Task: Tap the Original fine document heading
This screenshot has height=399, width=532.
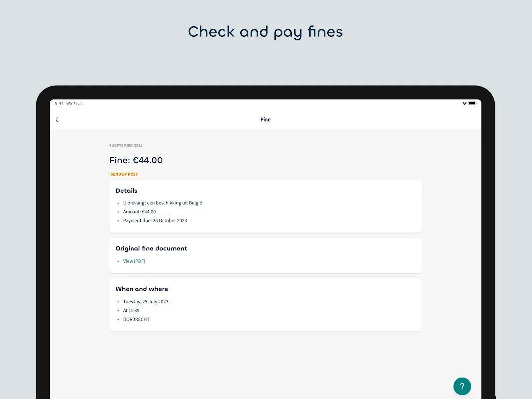Action: pyautogui.click(x=151, y=248)
